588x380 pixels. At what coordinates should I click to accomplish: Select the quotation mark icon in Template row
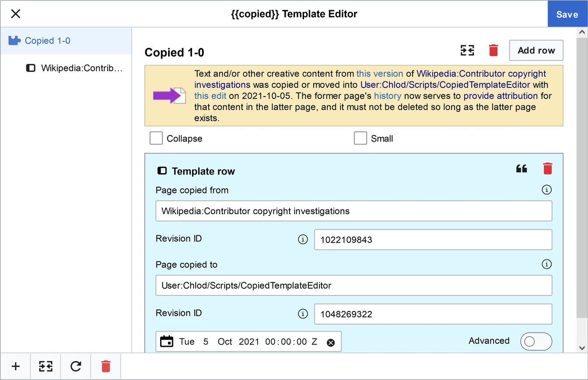coord(521,168)
